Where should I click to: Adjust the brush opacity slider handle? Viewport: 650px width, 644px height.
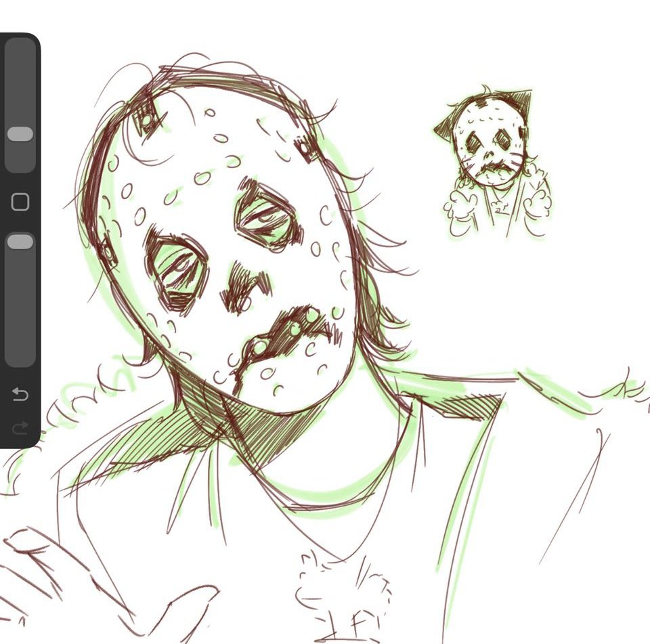point(20,241)
